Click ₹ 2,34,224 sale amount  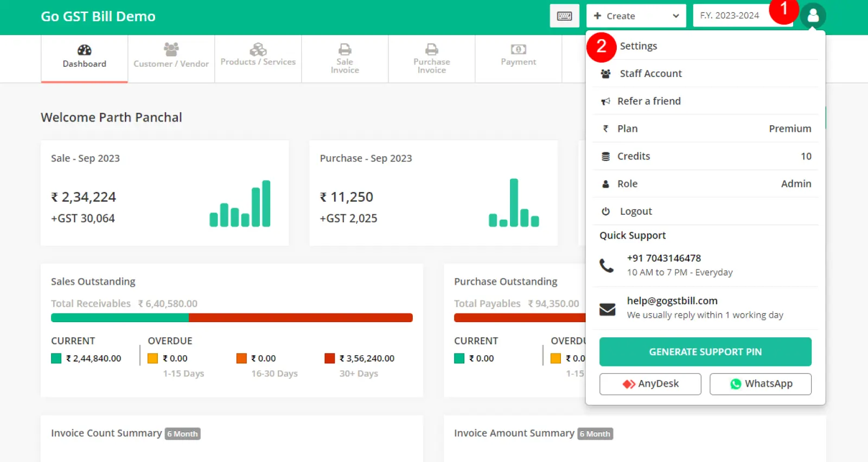point(84,197)
